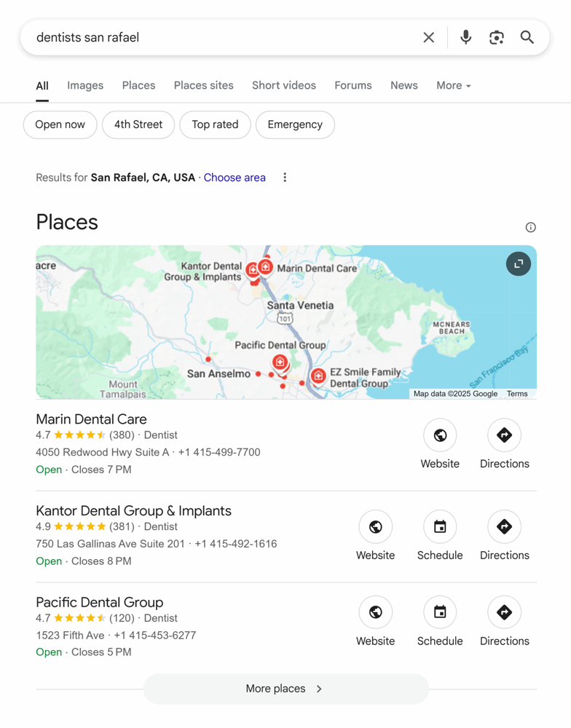
Task: Open the More search categories dropdown
Action: pos(453,85)
